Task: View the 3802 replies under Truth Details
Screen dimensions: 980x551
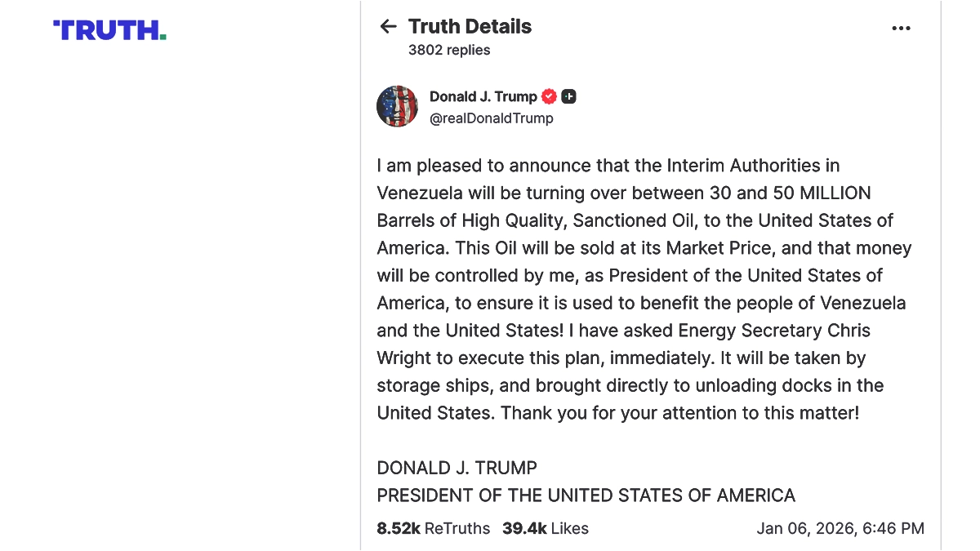Action: [x=449, y=50]
